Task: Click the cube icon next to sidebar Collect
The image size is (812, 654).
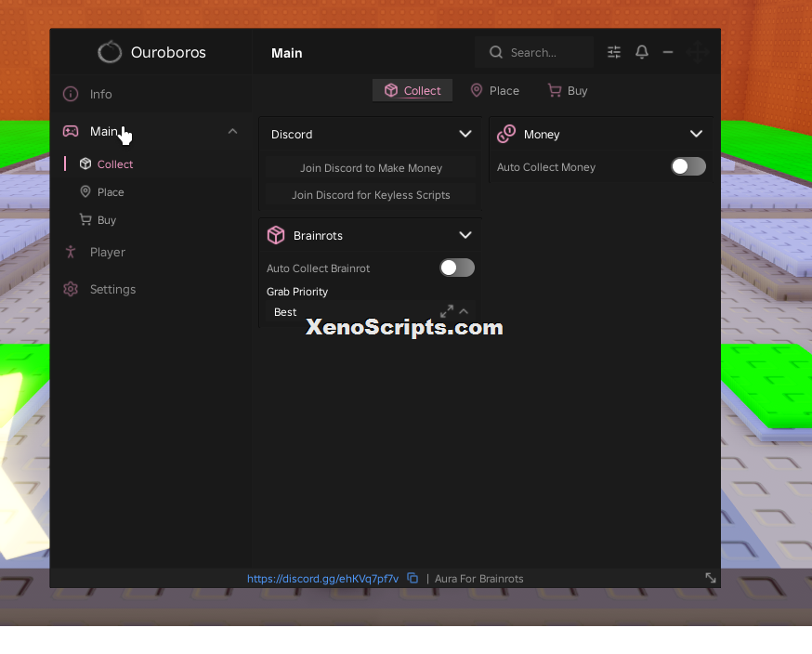Action: 85,164
